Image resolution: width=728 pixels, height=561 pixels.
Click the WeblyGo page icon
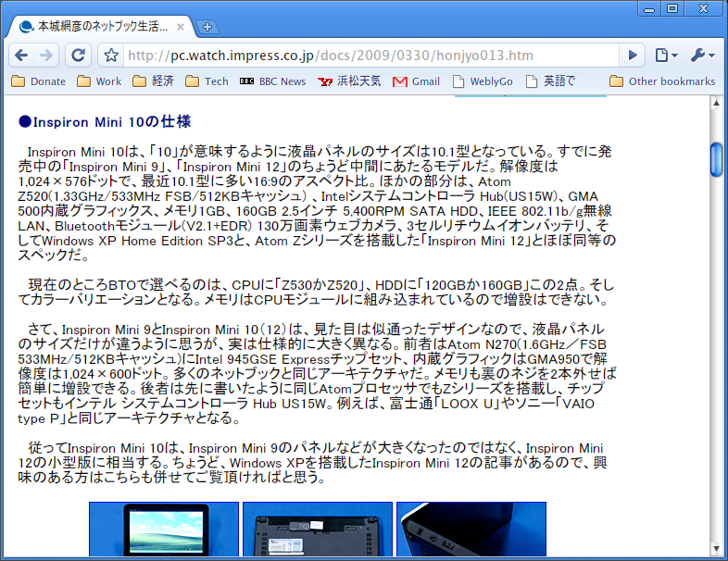pos(458,81)
